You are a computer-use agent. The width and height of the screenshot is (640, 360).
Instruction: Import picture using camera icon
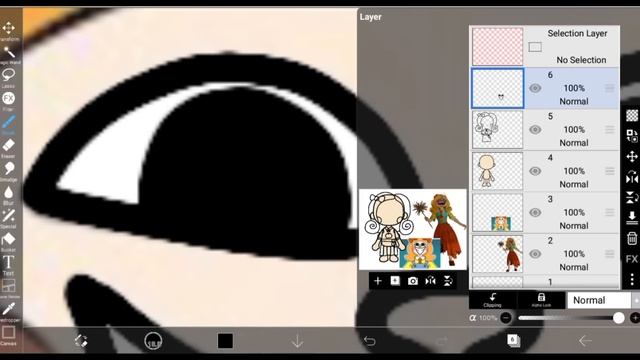tap(413, 281)
